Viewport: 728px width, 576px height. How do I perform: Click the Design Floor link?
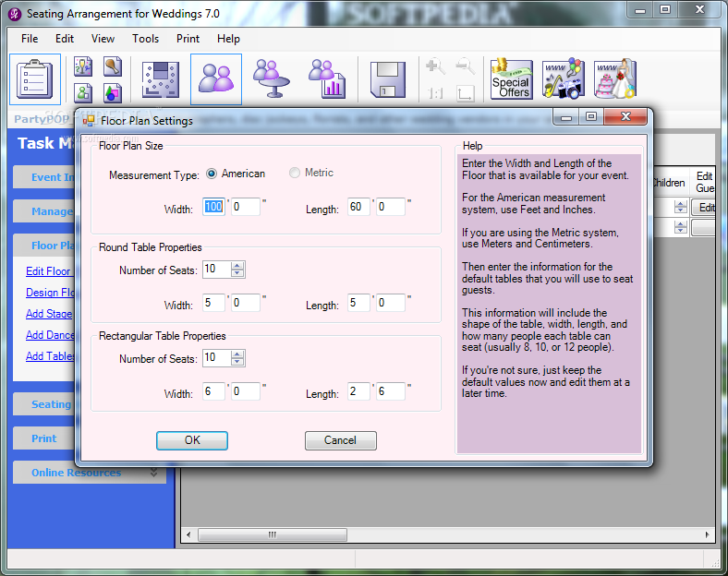(50, 293)
